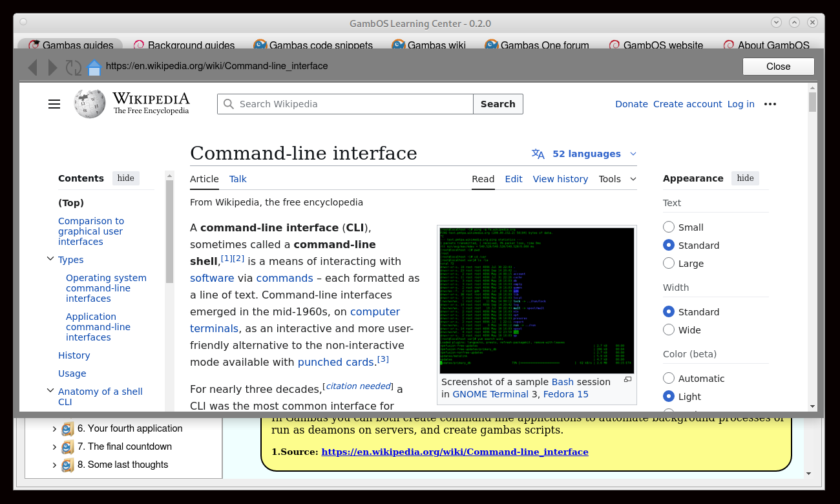Click the Search Wikipedia input field
The height and width of the screenshot is (504, 840).
pyautogui.click(x=352, y=104)
